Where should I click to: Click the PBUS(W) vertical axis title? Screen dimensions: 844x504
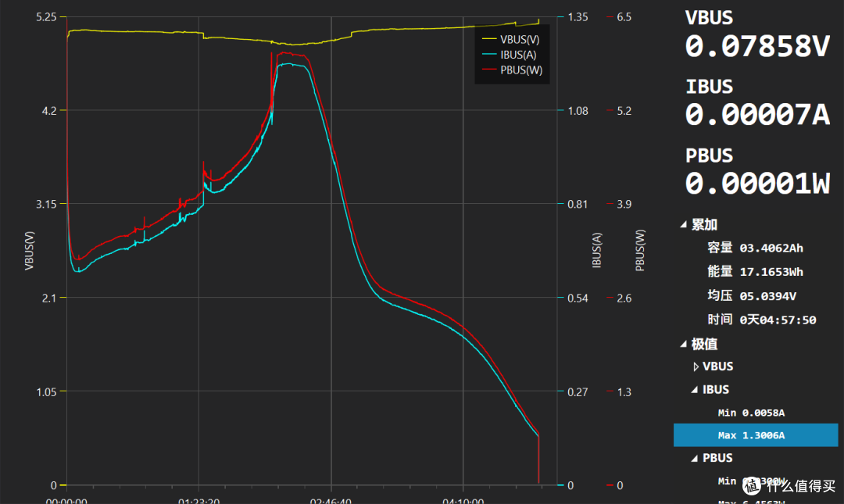[639, 250]
